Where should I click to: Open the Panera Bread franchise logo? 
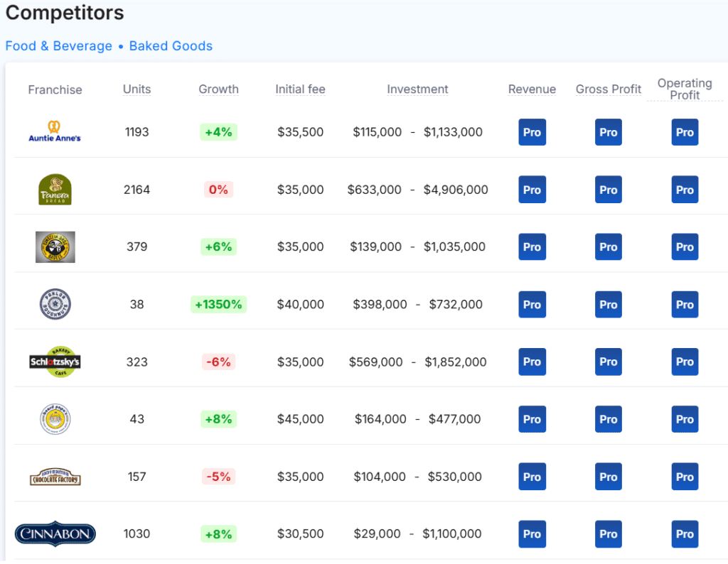[x=55, y=190]
